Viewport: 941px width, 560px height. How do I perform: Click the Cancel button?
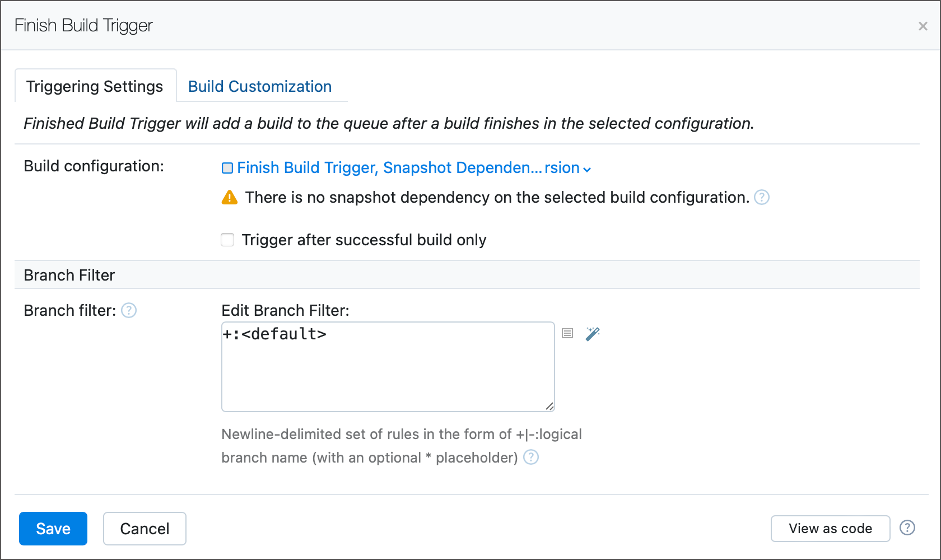click(x=145, y=529)
